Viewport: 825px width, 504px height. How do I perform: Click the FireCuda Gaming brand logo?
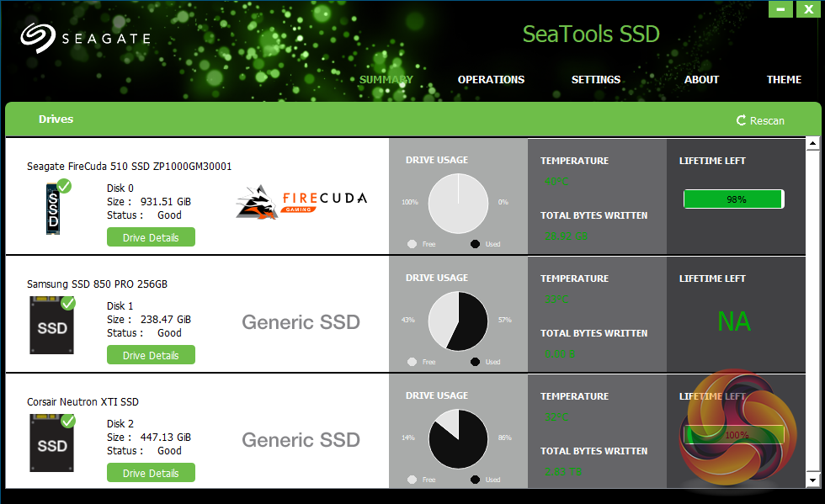[301, 203]
